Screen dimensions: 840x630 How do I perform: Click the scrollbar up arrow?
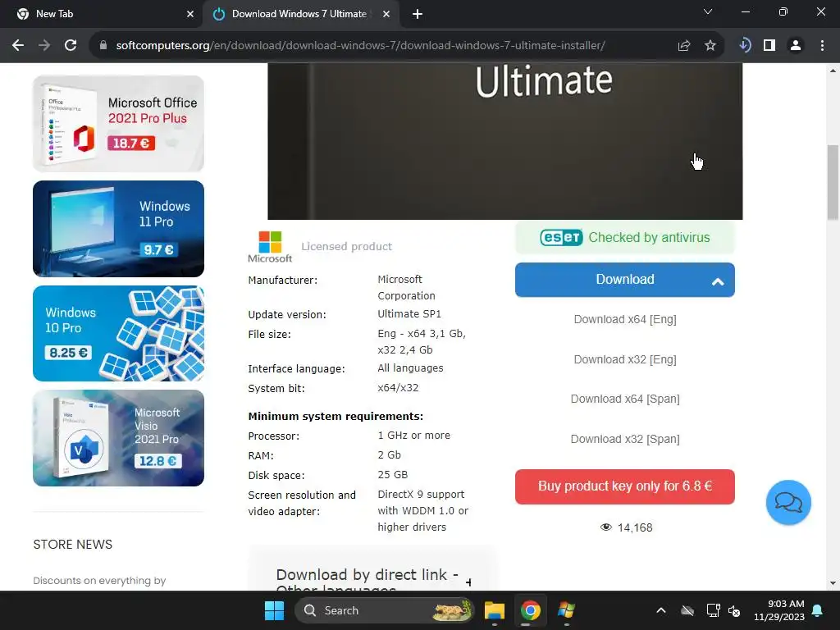pos(833,71)
